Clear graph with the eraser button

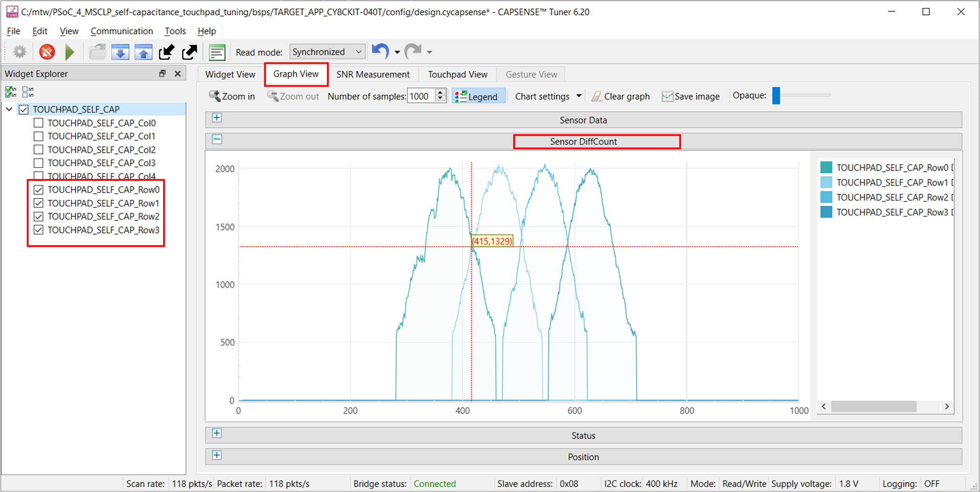pos(621,96)
